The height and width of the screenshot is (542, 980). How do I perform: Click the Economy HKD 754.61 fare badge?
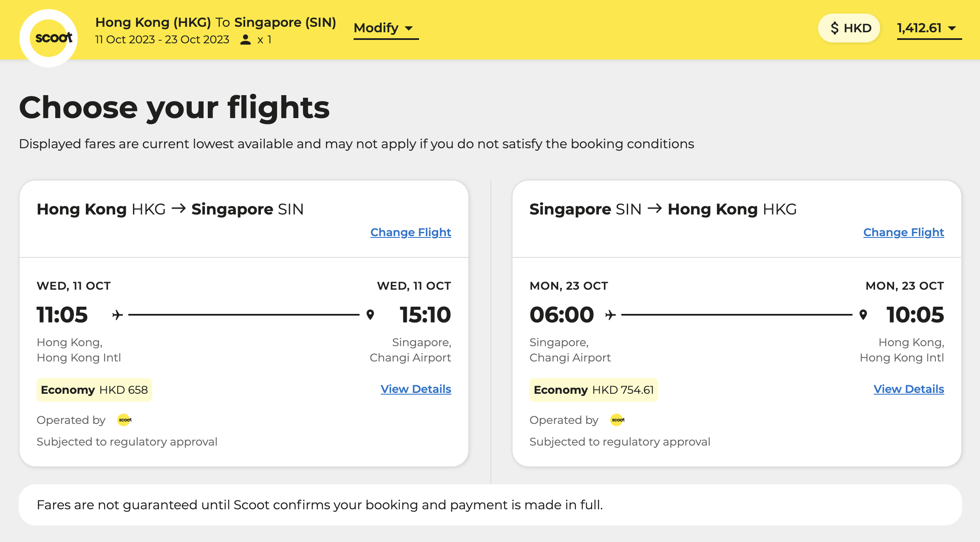(x=594, y=390)
